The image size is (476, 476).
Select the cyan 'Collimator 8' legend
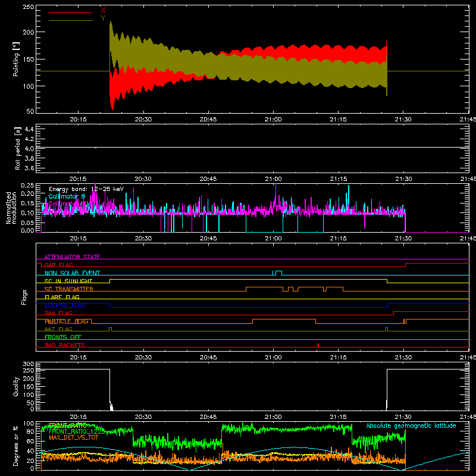[67, 196]
